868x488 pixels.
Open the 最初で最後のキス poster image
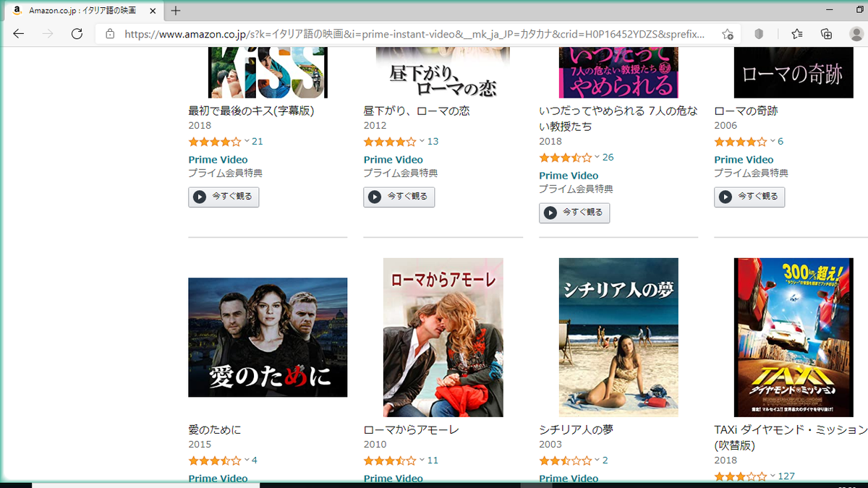(x=268, y=72)
